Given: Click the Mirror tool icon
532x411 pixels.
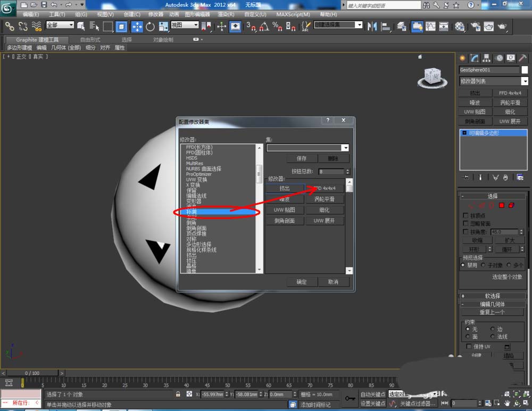Looking at the screenshot, I should tap(372, 27).
